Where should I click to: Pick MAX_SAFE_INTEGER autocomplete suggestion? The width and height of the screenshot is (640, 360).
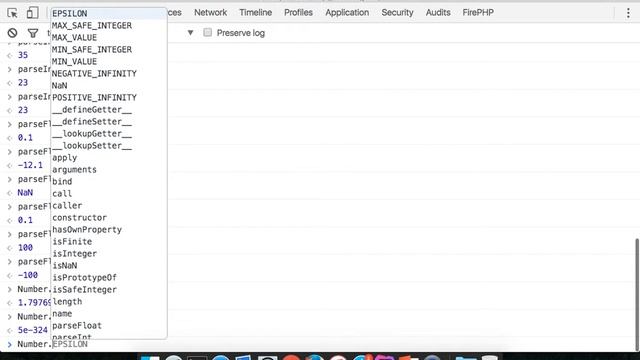point(109,26)
